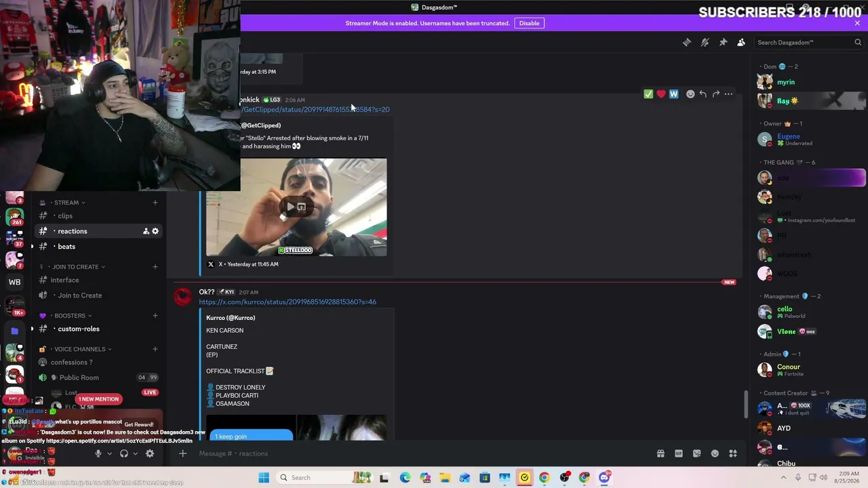Viewport: 868px width, 488px height.
Task: Add super reaction via smiley icon
Action: [690, 94]
